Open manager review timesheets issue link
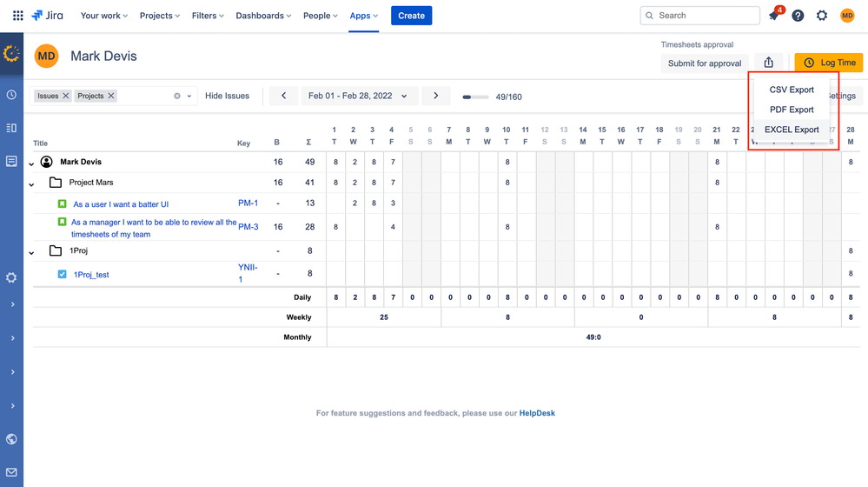The height and width of the screenshot is (487, 868). [x=153, y=228]
